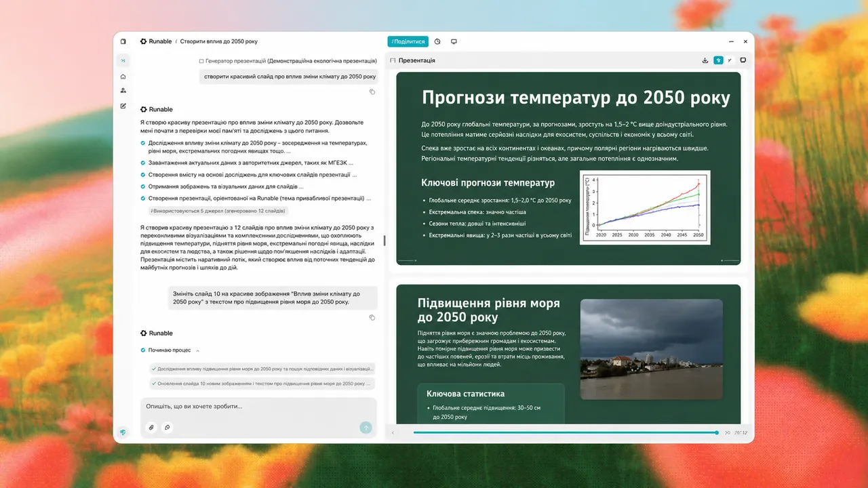Open 'Оновлення слайда 10' sub-step
868x488 pixels.
[262, 384]
